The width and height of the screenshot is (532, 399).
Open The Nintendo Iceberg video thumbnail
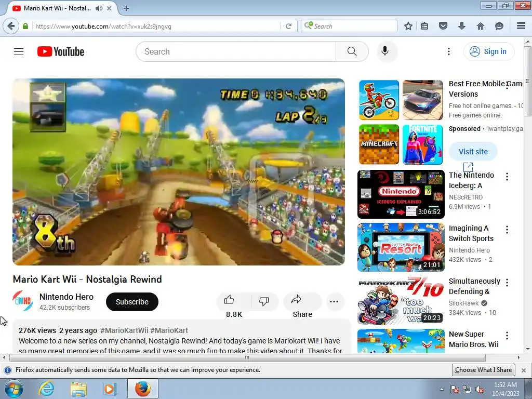(x=401, y=194)
